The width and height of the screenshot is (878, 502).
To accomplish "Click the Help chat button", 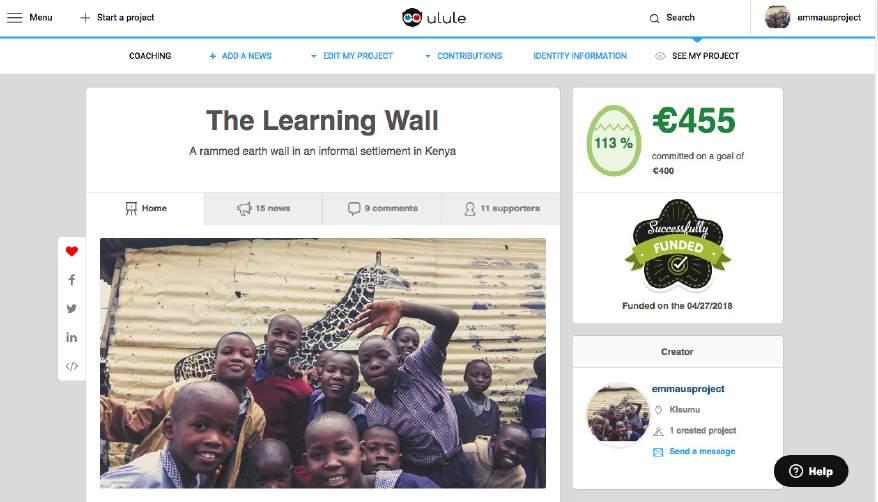I will pos(811,471).
